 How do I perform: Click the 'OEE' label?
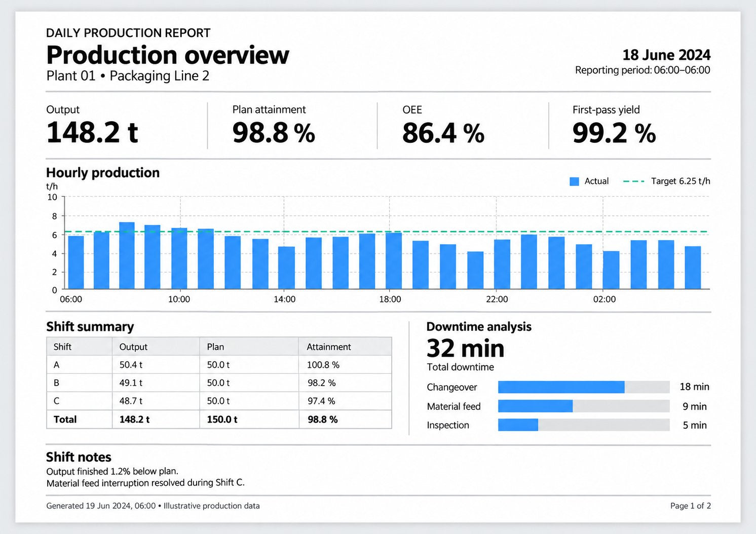coord(412,110)
